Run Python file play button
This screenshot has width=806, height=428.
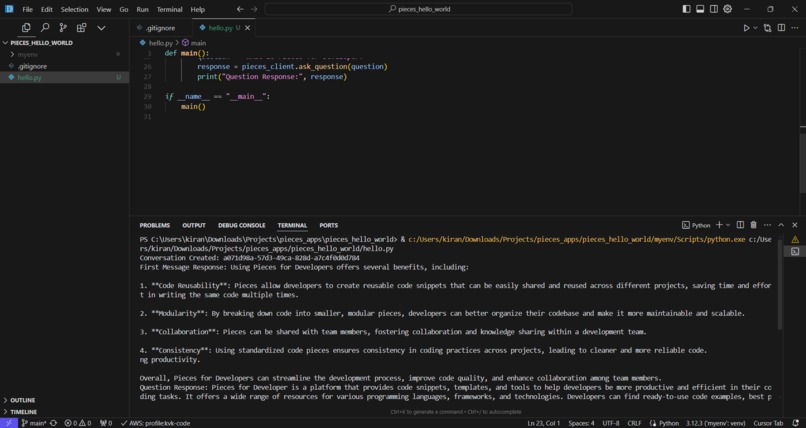coord(746,28)
